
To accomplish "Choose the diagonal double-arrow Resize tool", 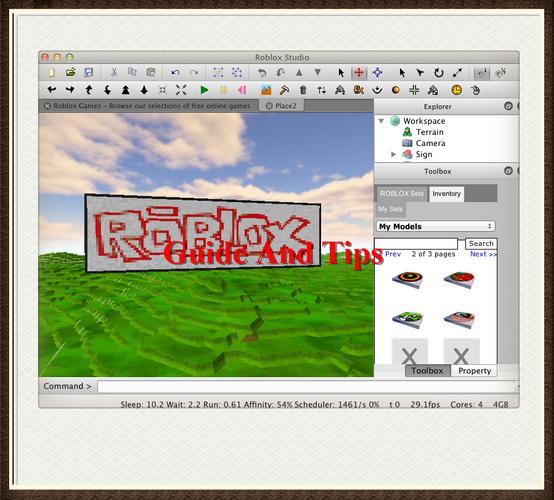I will tap(457, 73).
